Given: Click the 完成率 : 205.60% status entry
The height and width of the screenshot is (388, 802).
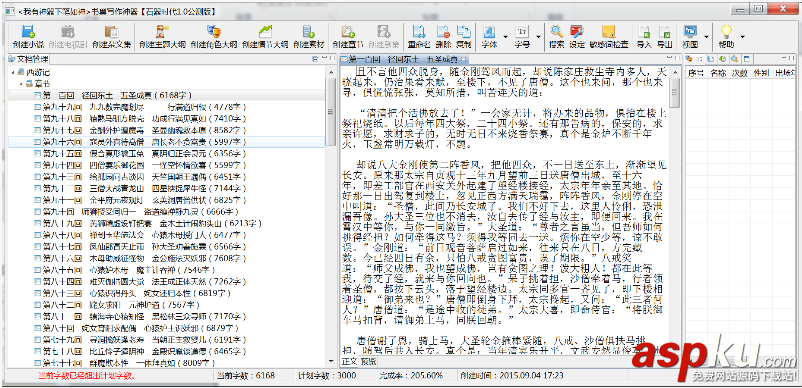Looking at the screenshot, I should (x=411, y=376).
